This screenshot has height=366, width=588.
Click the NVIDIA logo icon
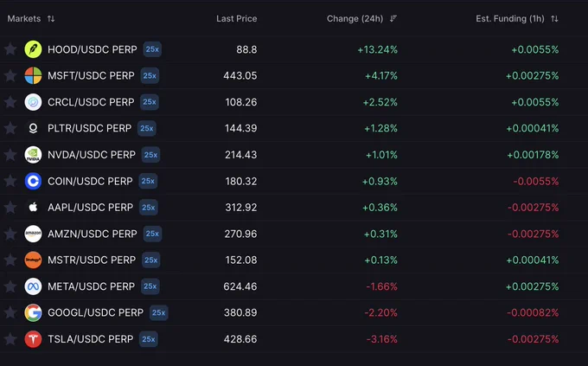[x=33, y=155]
